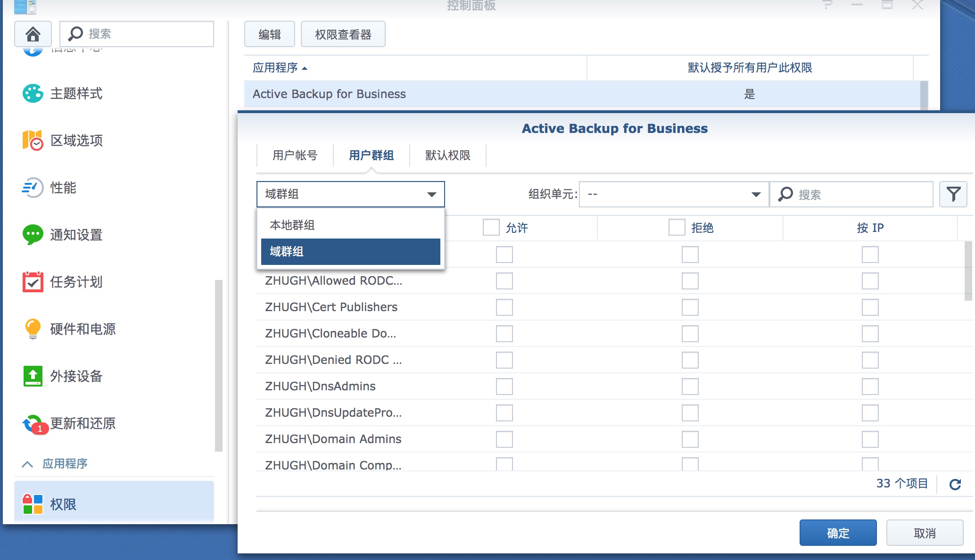Click the 按 IP column header
The image size is (975, 560).
(870, 228)
